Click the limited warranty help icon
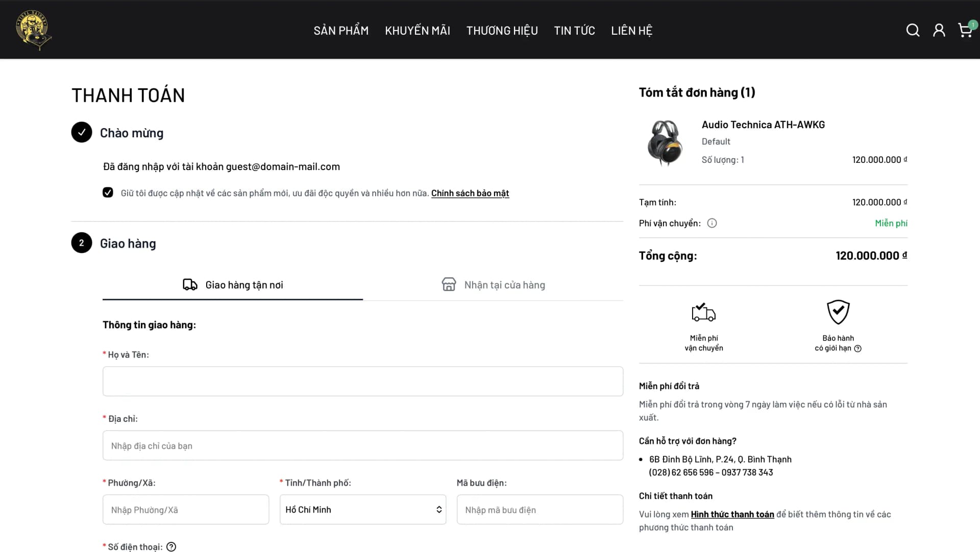The width and height of the screenshot is (980, 552). pos(857,349)
